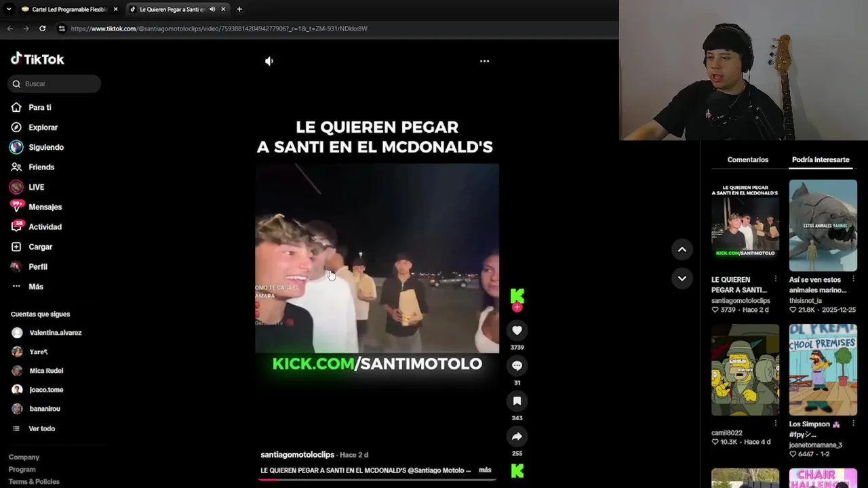Go forward in browser history
The width and height of the screenshot is (868, 488).
coord(26,28)
